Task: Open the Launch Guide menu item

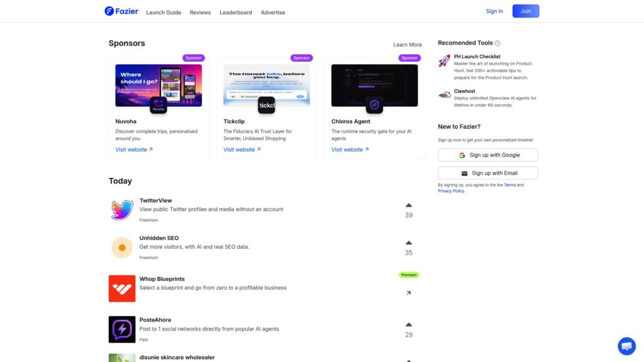Action: pos(164,13)
